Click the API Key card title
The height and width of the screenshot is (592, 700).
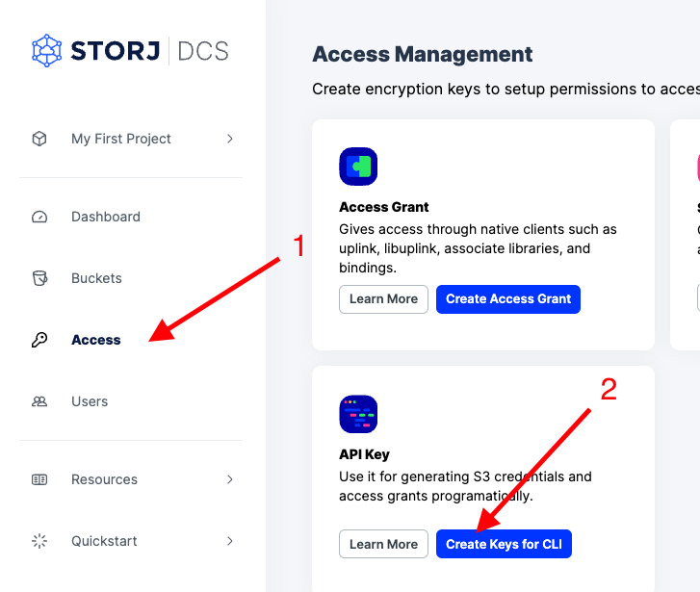(x=364, y=454)
